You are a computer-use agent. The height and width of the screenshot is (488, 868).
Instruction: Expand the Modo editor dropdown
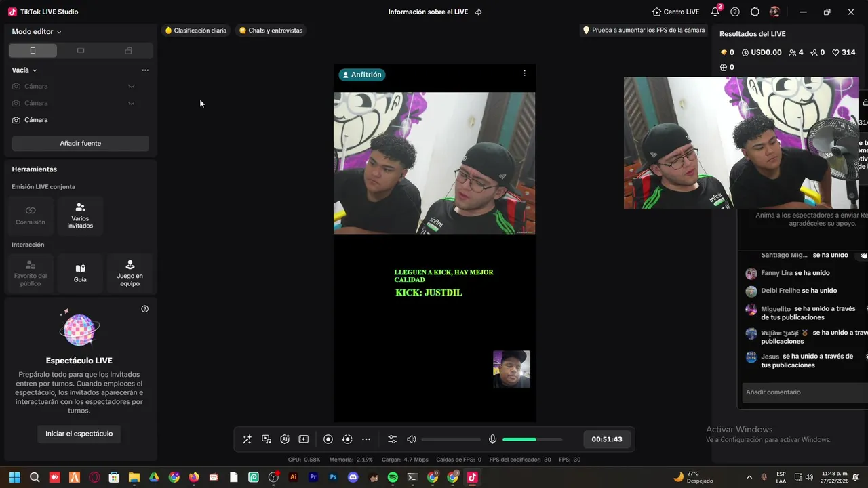tap(37, 32)
